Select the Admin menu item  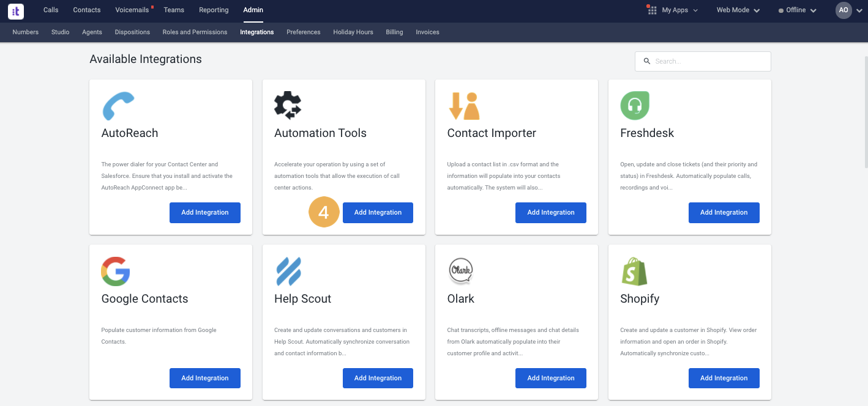click(x=253, y=10)
